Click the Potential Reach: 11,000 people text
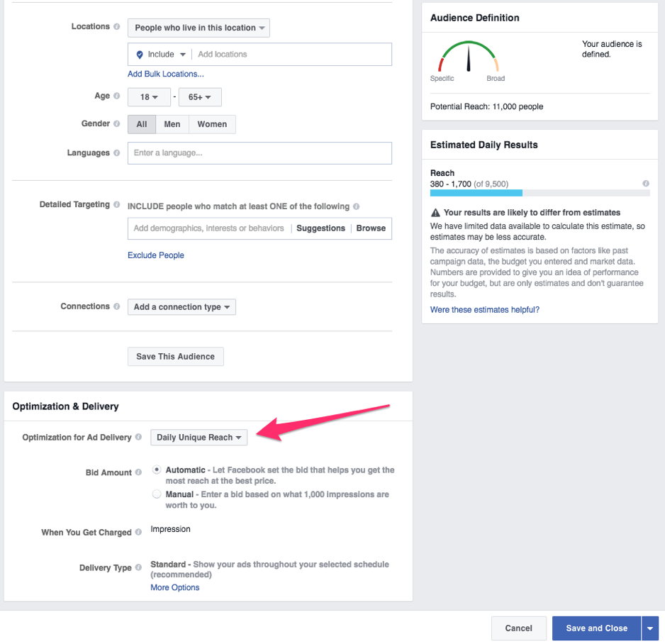Viewport: 665px width, 644px height. (x=486, y=106)
